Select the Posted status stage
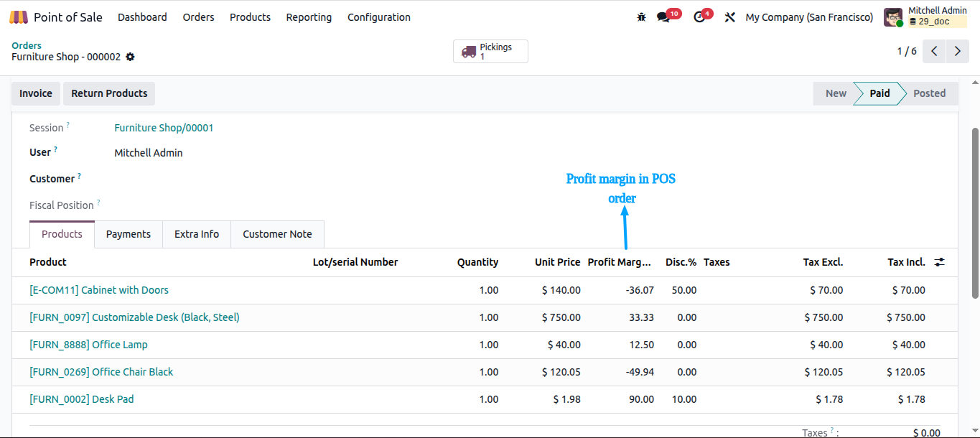Viewport: 980px width, 438px height. coord(929,93)
